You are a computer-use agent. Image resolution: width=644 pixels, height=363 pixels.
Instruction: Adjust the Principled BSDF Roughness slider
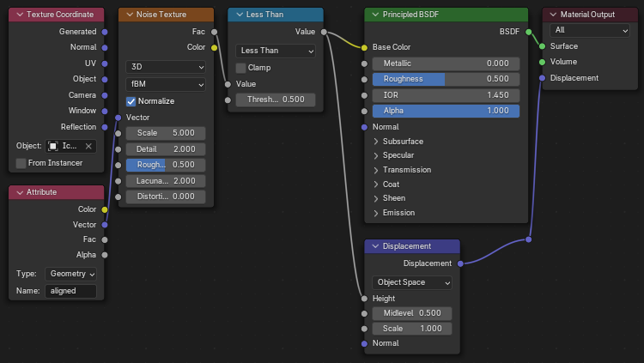pyautogui.click(x=446, y=79)
